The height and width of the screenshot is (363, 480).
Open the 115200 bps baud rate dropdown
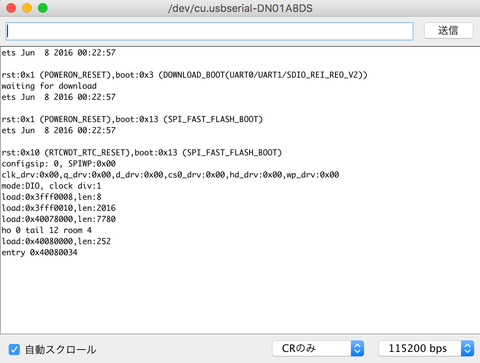(x=426, y=348)
